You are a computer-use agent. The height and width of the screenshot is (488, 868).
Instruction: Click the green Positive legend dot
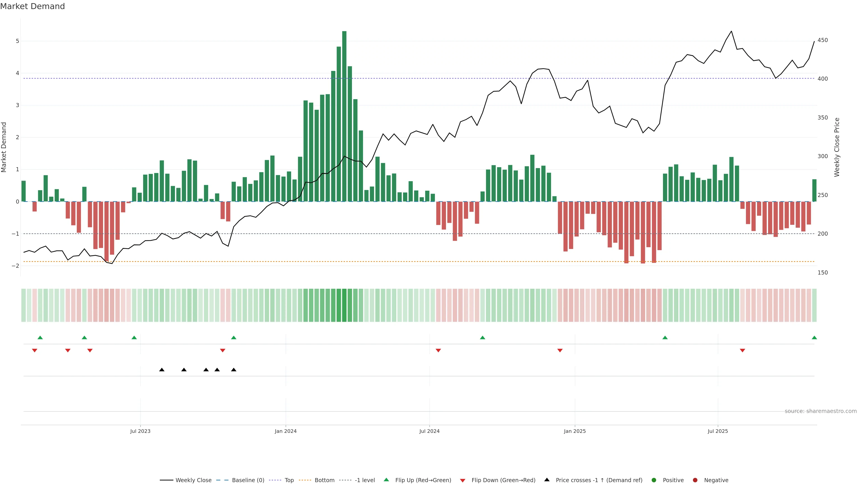click(654, 480)
